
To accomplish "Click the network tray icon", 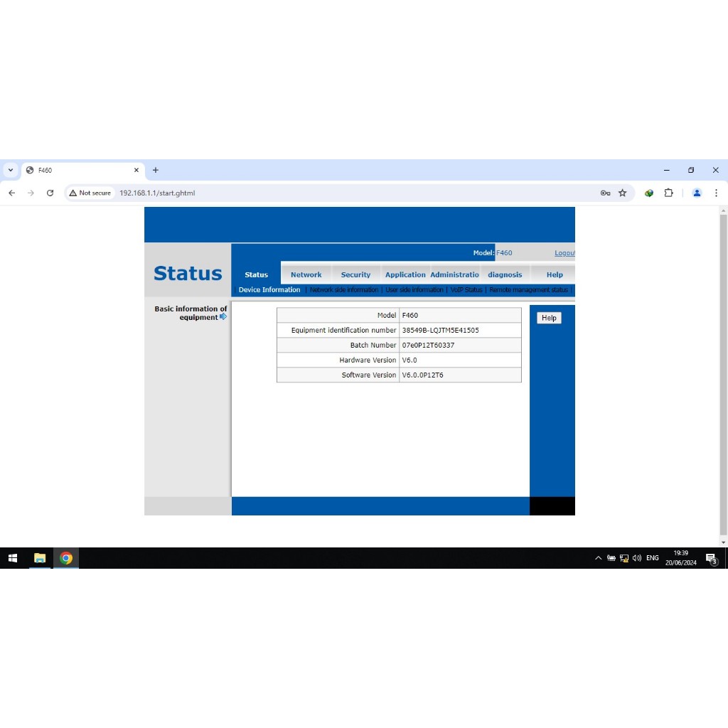I will [624, 558].
